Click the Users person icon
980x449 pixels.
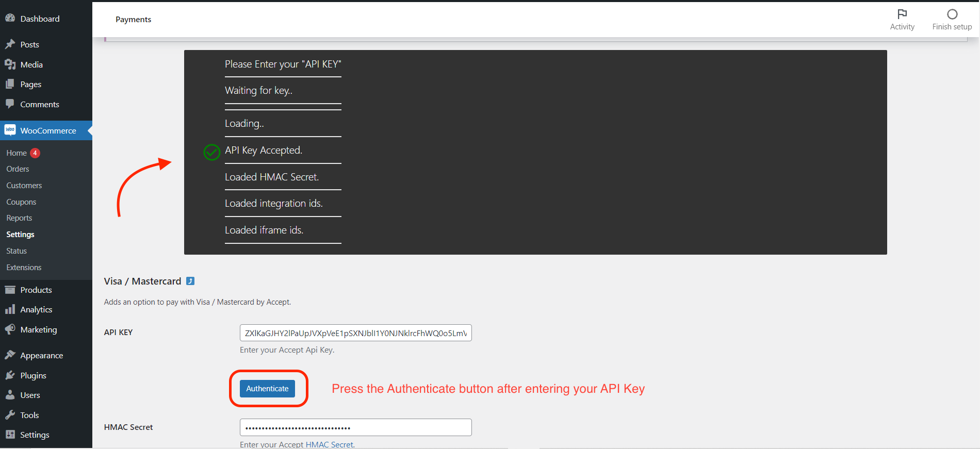(10, 395)
